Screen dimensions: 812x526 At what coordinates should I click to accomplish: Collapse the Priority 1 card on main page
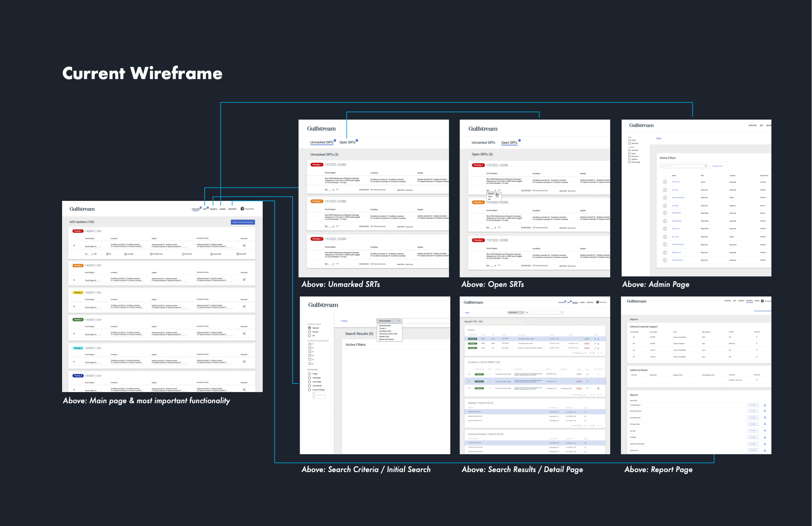(74, 245)
